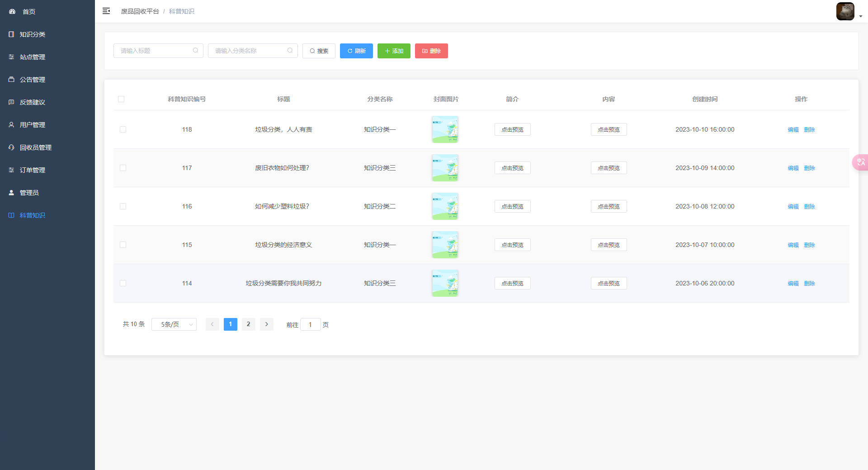This screenshot has height=470, width=868.
Task: Click the headset icon beside 回收员管理
Action: [11, 147]
